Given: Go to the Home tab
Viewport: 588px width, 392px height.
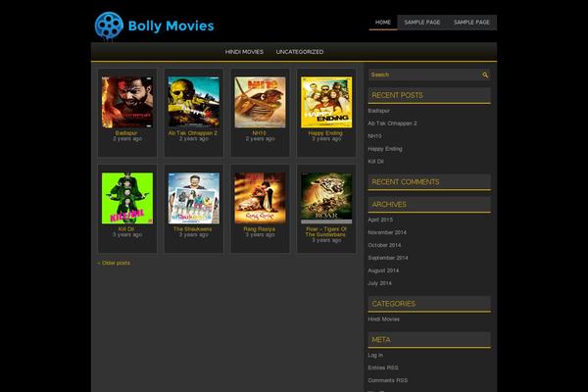Looking at the screenshot, I should [x=383, y=22].
